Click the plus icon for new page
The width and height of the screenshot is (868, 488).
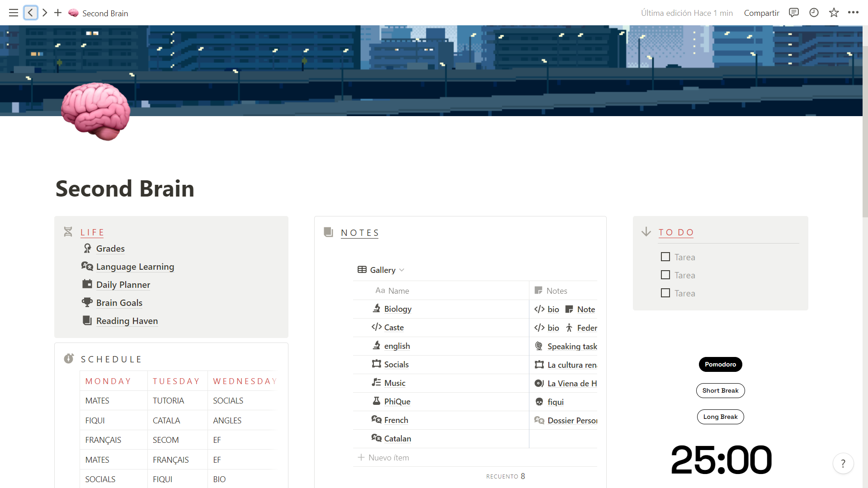click(x=58, y=13)
